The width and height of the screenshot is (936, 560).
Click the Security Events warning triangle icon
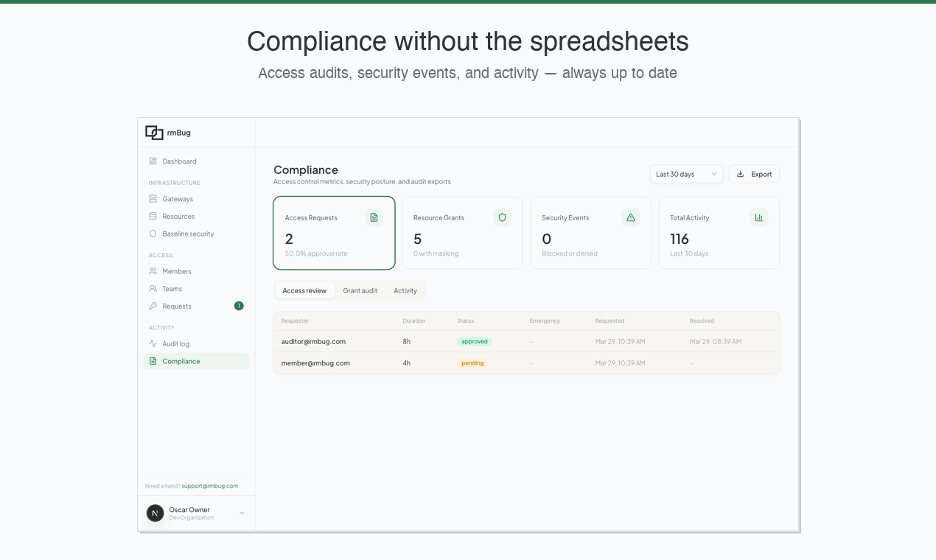630,217
